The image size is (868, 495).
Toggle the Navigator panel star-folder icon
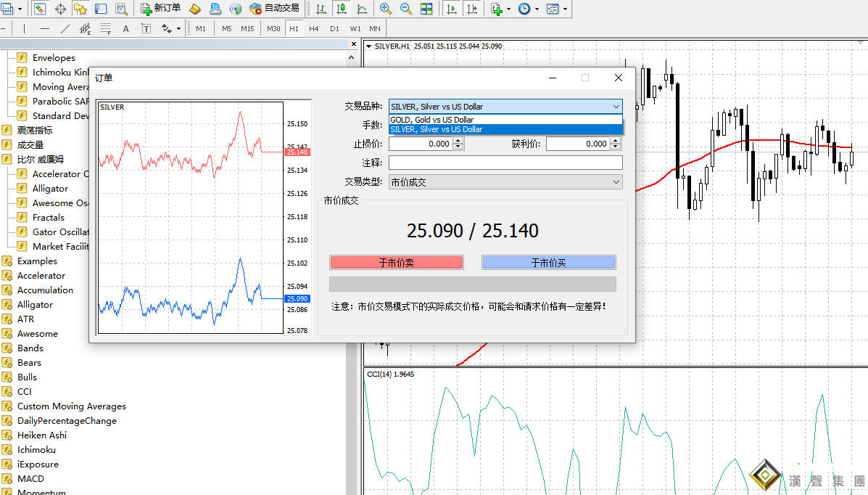point(80,9)
